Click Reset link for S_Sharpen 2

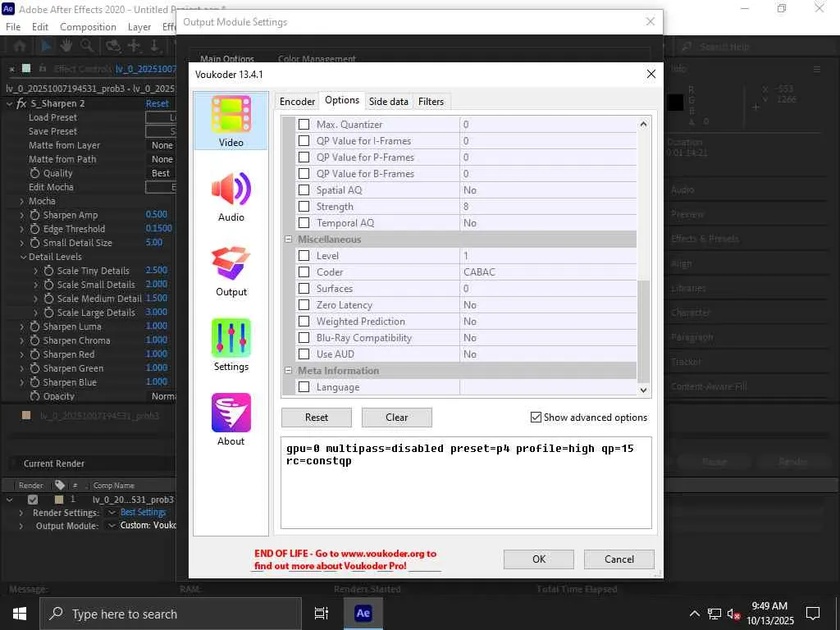coord(157,103)
